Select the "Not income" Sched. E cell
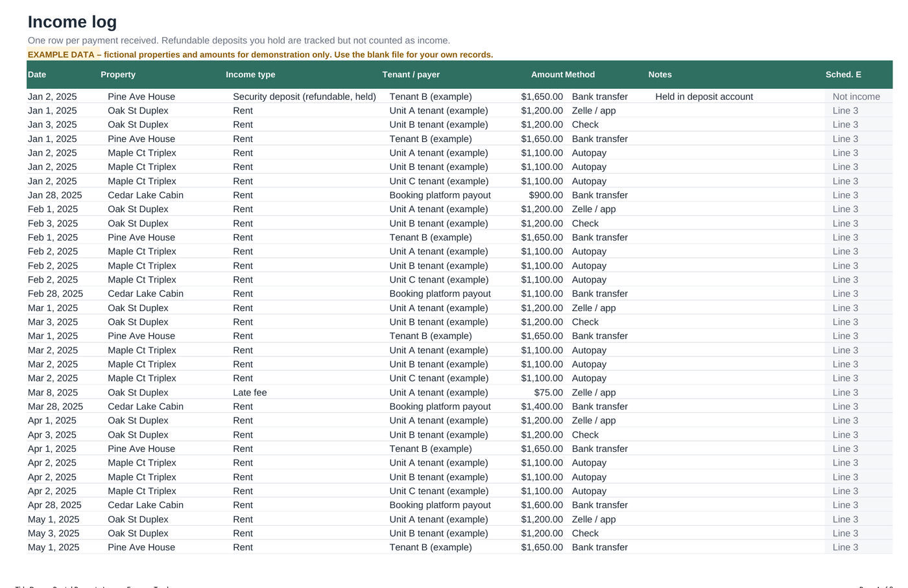 pos(856,97)
